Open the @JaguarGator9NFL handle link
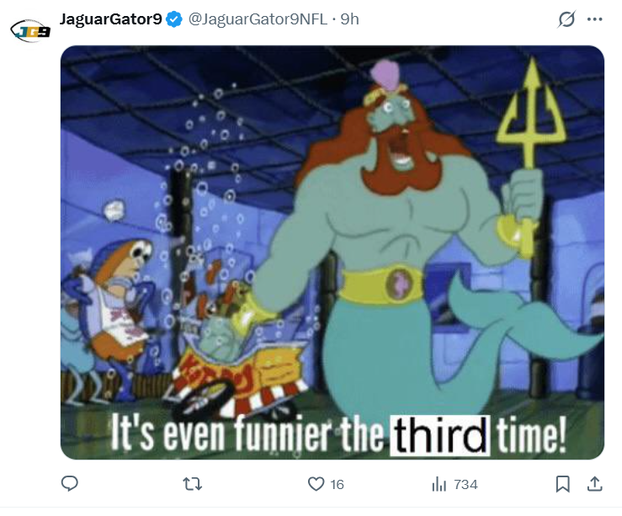This screenshot has width=622, height=516. point(257,19)
